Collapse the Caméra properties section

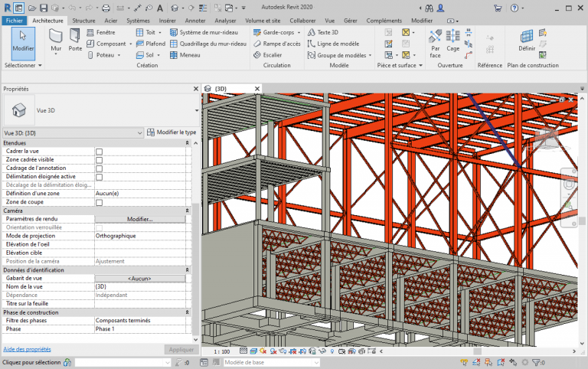tap(188, 211)
